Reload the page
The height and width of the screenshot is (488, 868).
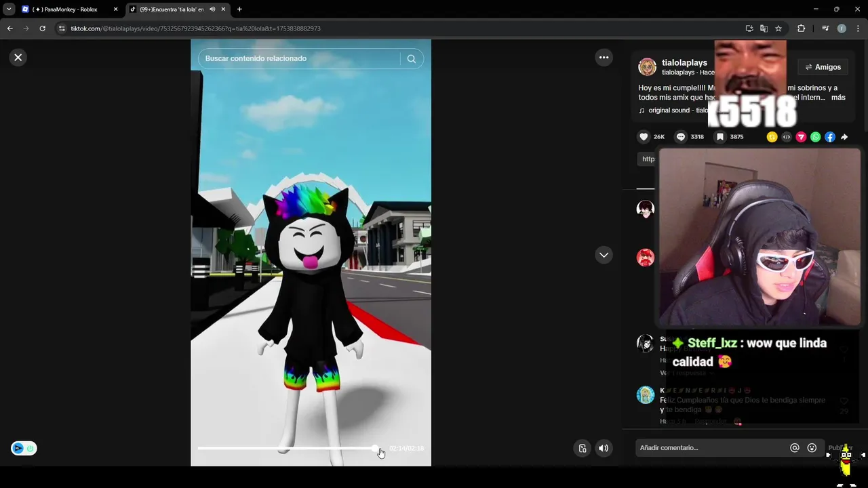coord(42,28)
